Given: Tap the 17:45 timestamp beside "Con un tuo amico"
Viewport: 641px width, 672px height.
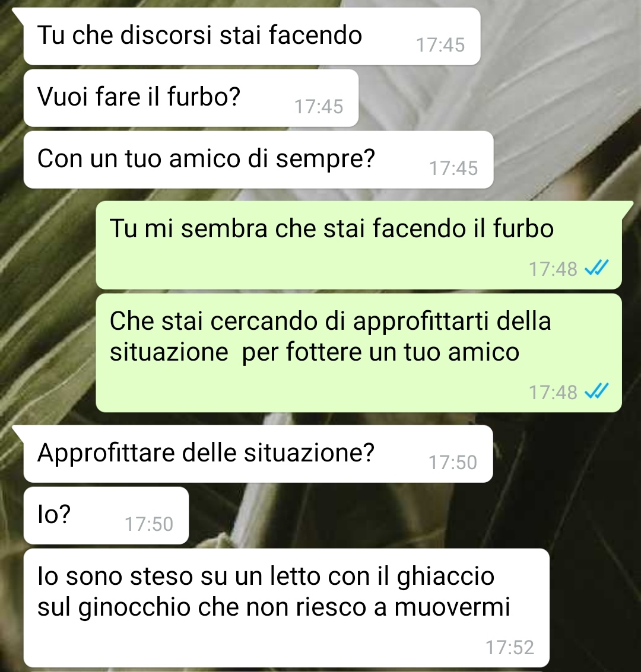Looking at the screenshot, I should 453,168.
